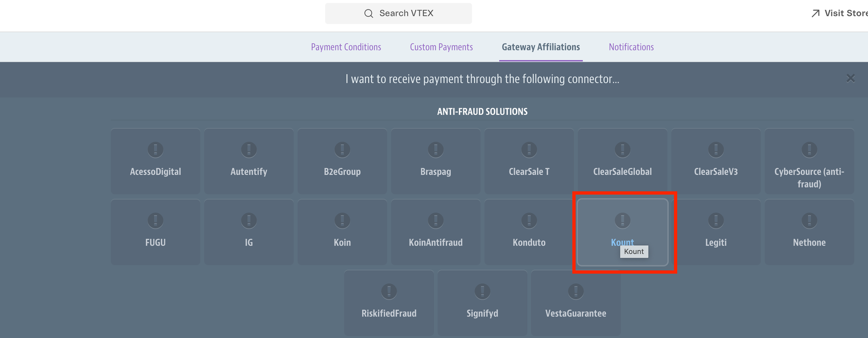
Task: Click the Visit Store link
Action: (840, 13)
